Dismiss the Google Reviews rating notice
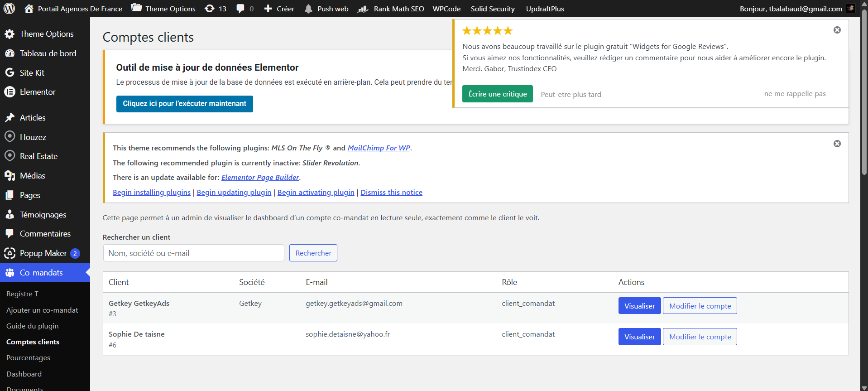Image resolution: width=868 pixels, height=391 pixels. click(837, 30)
